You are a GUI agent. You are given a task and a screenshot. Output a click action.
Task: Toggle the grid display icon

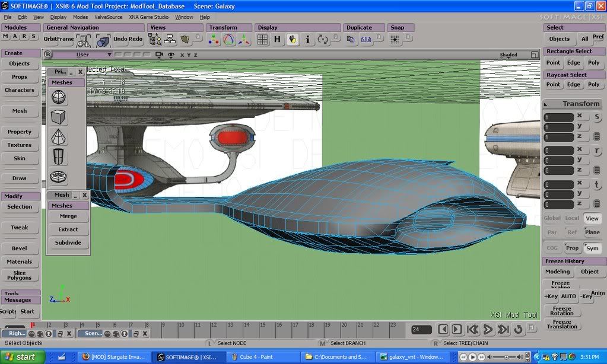point(262,40)
